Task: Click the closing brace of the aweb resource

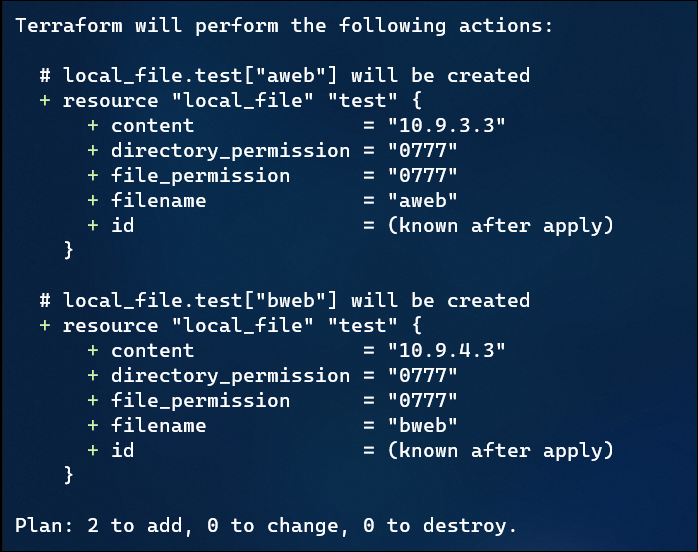Action: 69,250
